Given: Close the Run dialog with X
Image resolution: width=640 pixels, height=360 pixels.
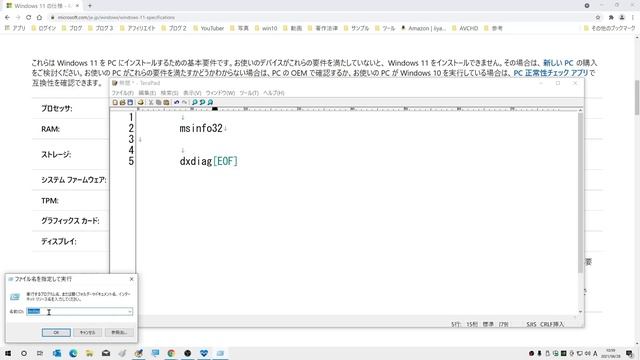Looking at the screenshot, I should [131, 279].
